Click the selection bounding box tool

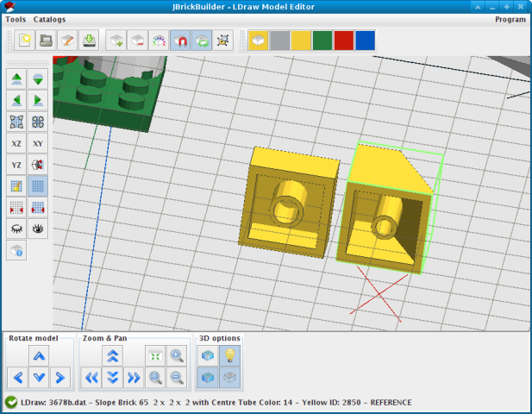tap(223, 41)
